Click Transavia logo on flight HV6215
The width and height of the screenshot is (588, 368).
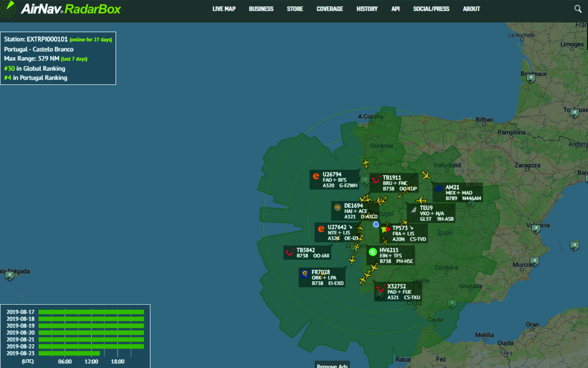372,252
